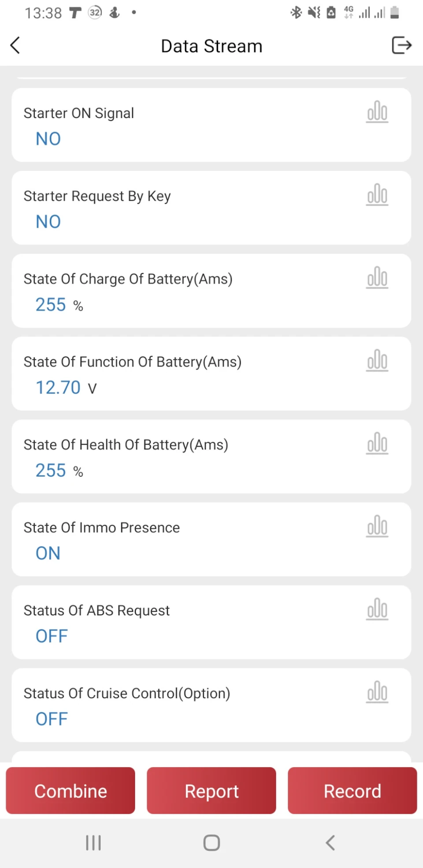Select the Starter ON Signal card

tap(211, 125)
